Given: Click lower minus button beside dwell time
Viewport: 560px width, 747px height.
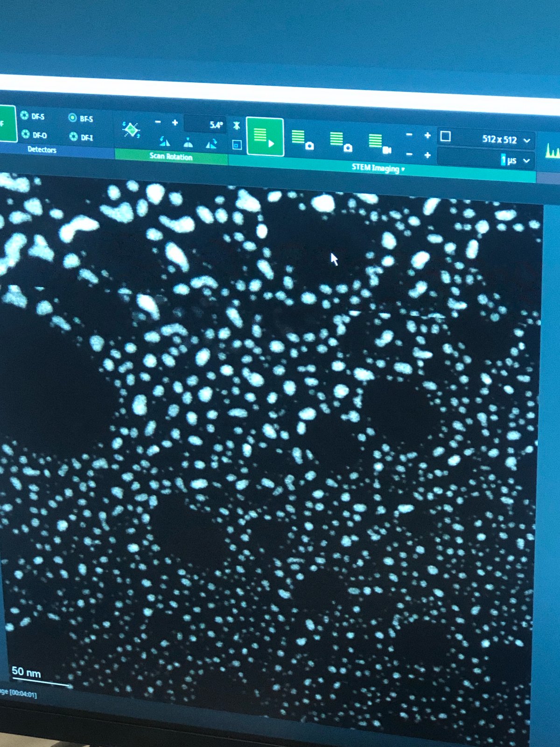Looking at the screenshot, I should (x=409, y=154).
